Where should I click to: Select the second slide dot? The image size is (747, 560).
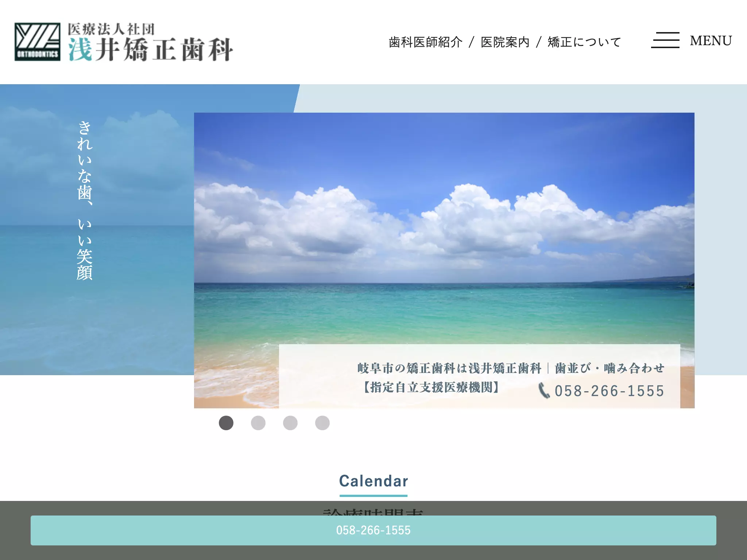(x=258, y=423)
